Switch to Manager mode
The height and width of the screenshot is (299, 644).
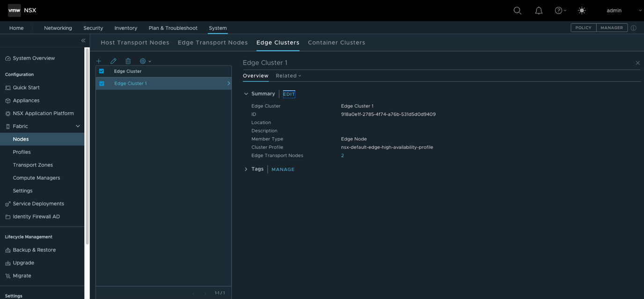click(612, 28)
